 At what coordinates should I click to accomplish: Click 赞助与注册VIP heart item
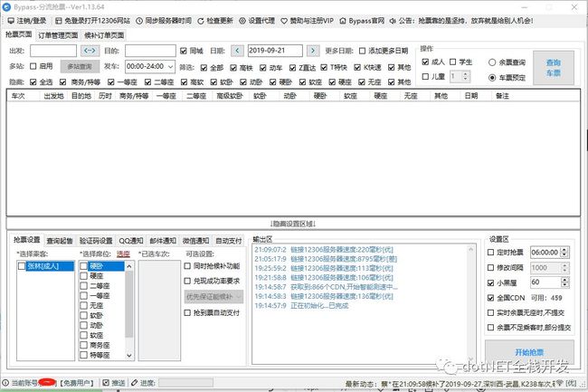coord(308,21)
